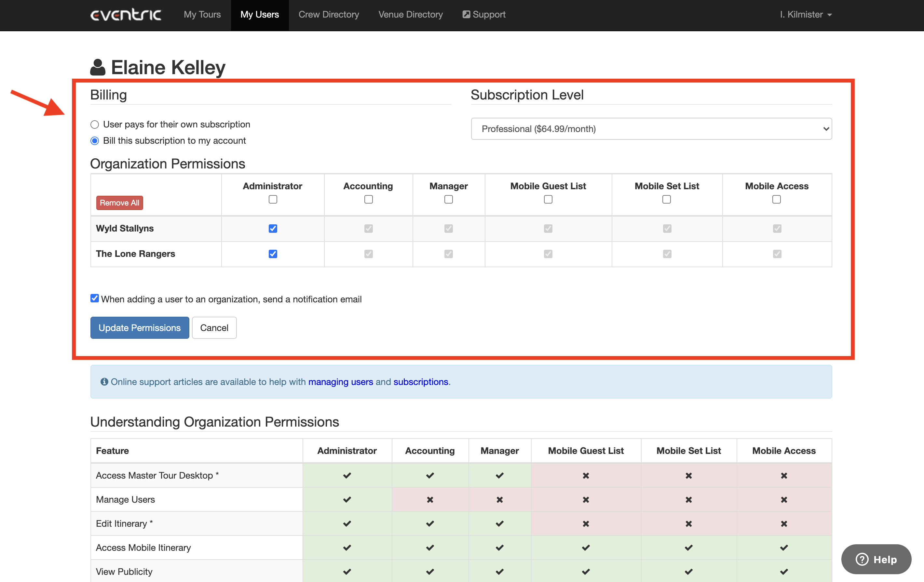Uncheck Administrator for Wyld Stallyns
The height and width of the screenshot is (582, 924).
[272, 229]
